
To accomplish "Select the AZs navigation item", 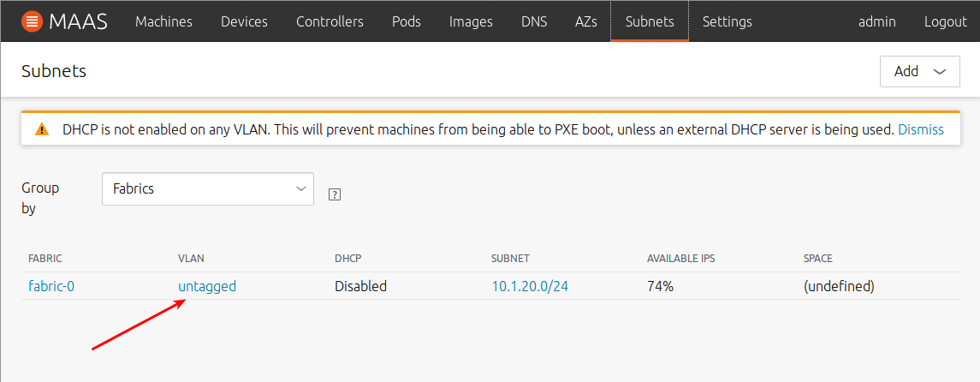I will point(585,21).
